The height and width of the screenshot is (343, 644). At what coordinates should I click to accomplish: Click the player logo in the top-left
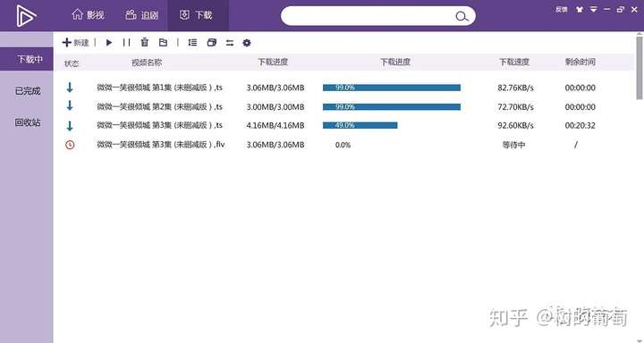point(26,16)
